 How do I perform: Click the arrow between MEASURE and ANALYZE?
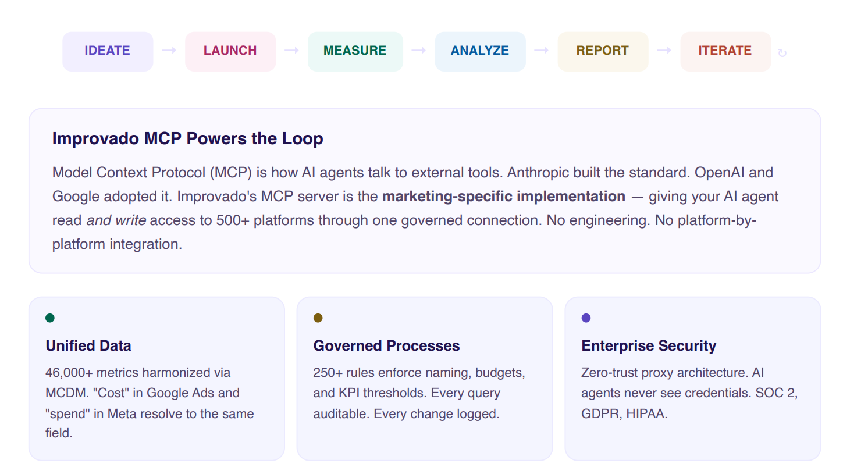[418, 51]
